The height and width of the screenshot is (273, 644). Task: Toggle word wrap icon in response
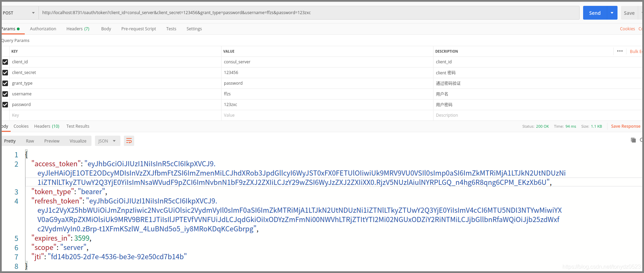(129, 141)
